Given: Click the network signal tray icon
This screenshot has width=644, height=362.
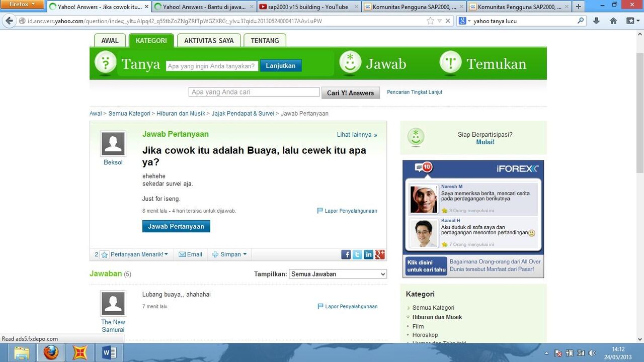Looking at the screenshot, I should (x=581, y=353).
